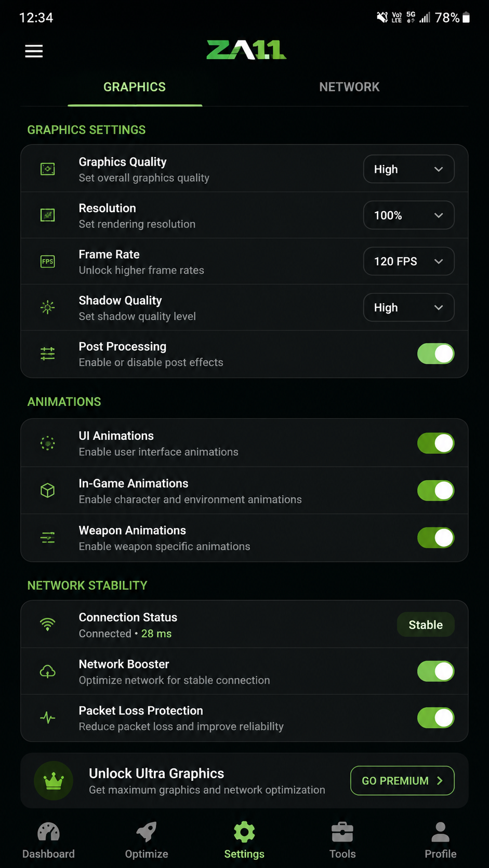Click the Connection Status wifi icon
Viewport: 489px width, 868px height.
pos(48,625)
